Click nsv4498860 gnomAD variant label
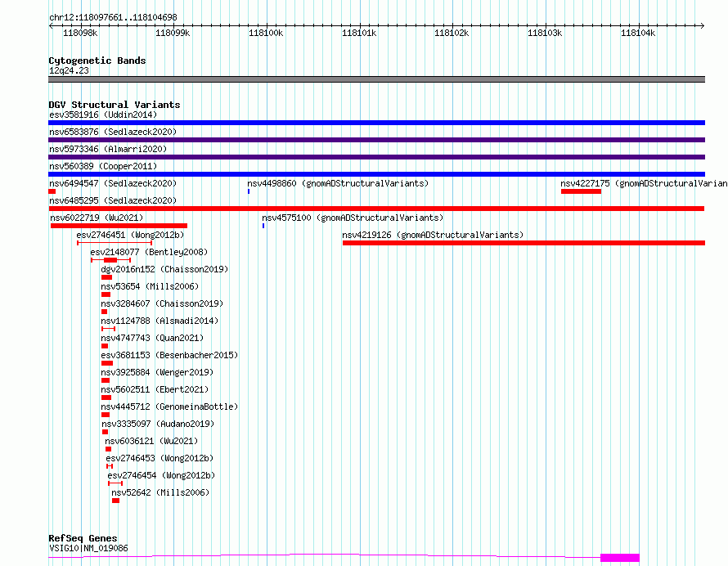The width and height of the screenshot is (728, 566). (x=338, y=183)
